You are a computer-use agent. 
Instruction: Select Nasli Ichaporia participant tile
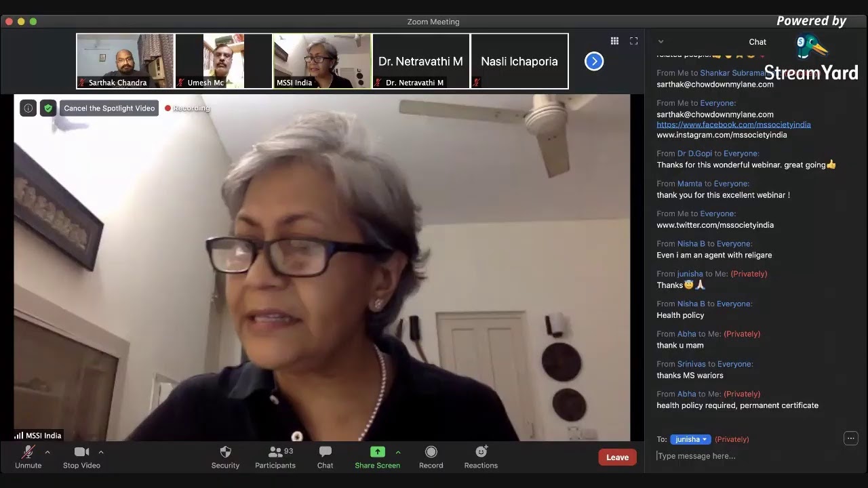point(519,61)
